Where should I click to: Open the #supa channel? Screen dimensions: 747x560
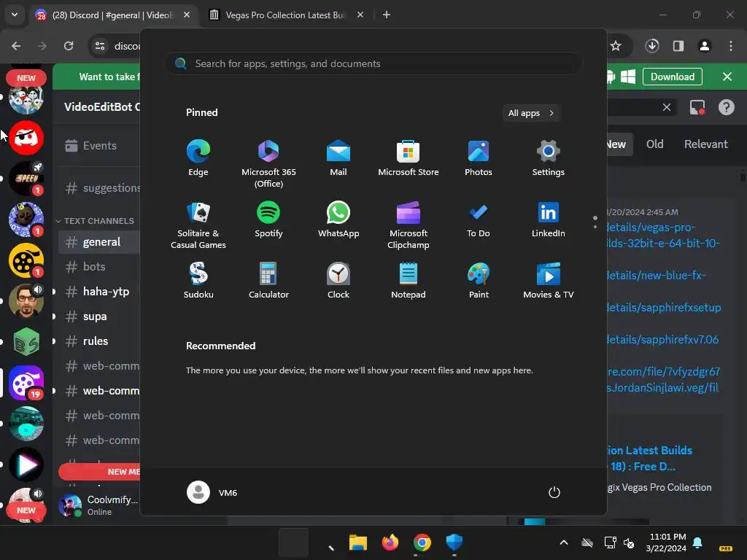point(99,316)
